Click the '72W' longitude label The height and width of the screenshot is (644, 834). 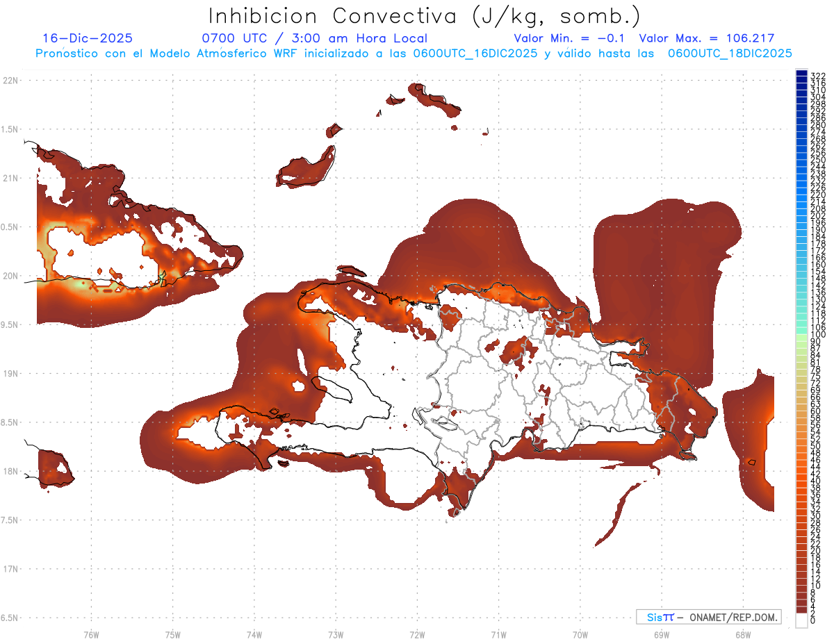tap(417, 634)
